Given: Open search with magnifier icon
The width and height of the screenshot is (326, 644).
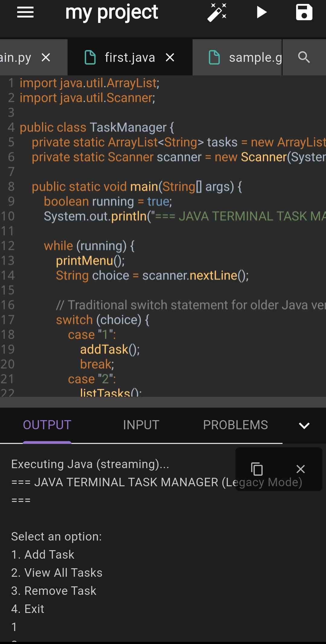Looking at the screenshot, I should pyautogui.click(x=304, y=57).
